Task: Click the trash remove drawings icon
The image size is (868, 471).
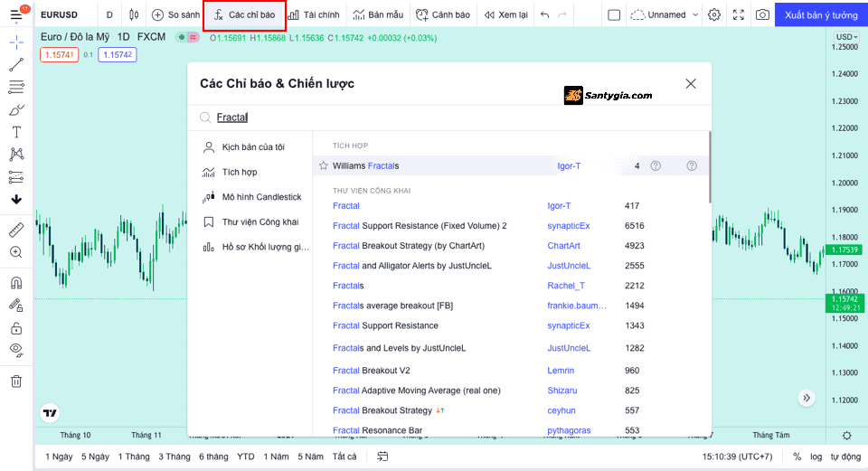Action: pos(16,382)
